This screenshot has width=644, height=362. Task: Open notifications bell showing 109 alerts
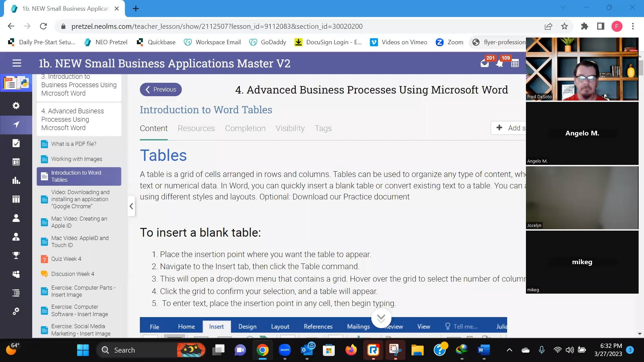point(500,64)
